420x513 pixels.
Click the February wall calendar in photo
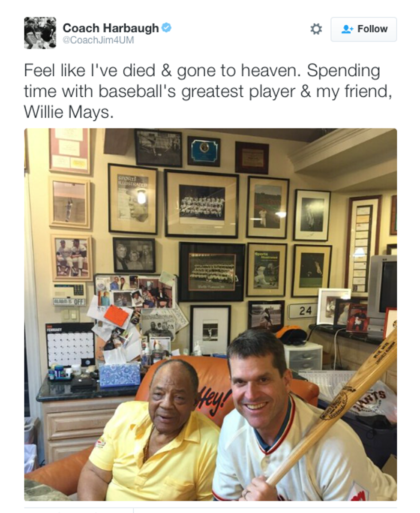[x=70, y=345]
